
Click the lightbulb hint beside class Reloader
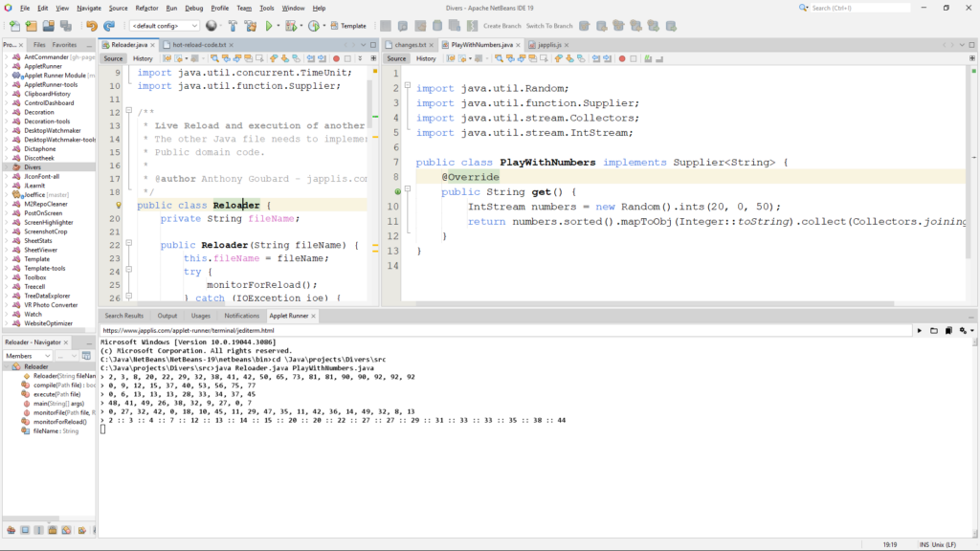coord(118,205)
